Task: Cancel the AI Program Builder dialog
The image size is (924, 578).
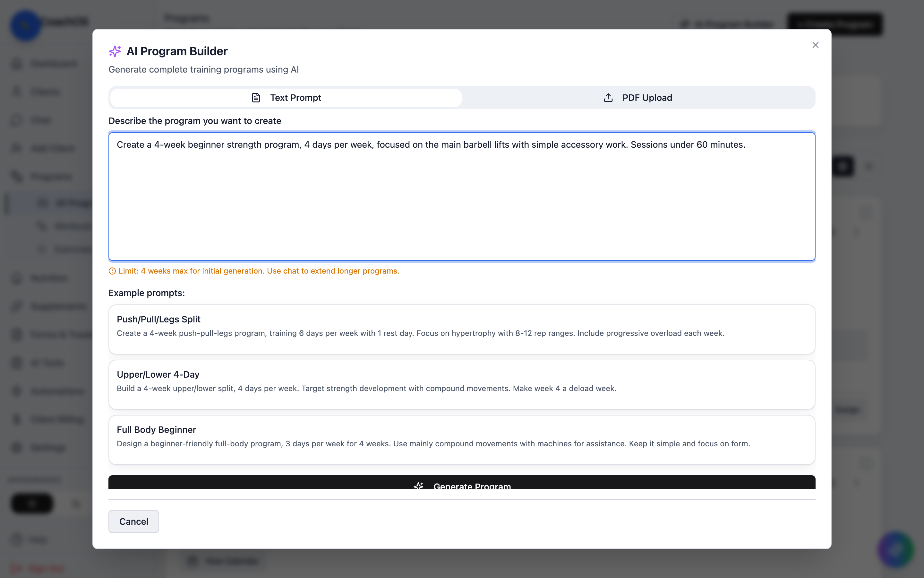Action: click(134, 521)
